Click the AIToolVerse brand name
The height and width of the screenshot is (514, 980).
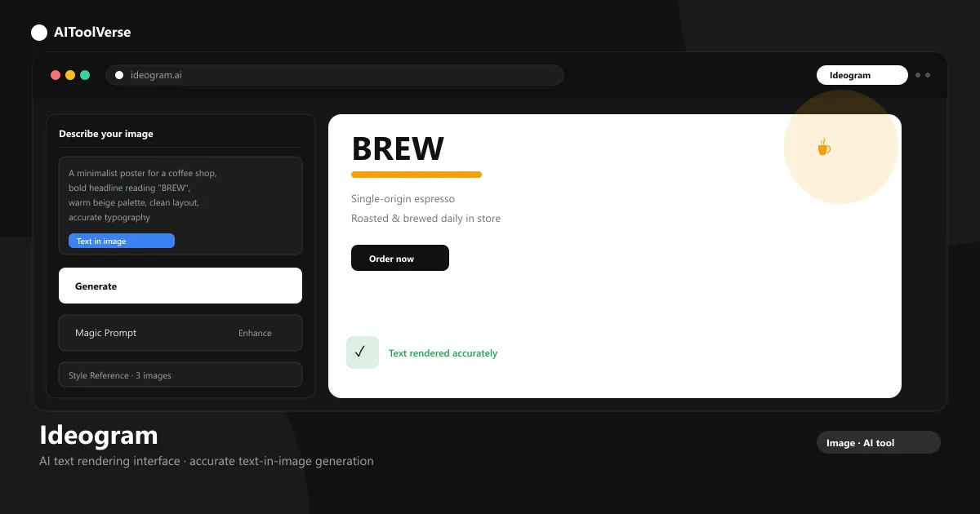(x=92, y=33)
